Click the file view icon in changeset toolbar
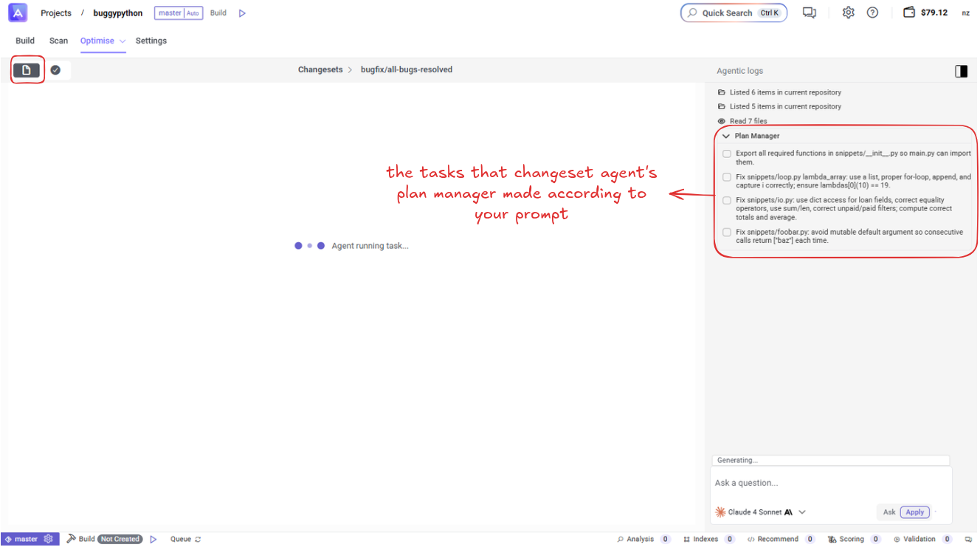Screen dimensions: 980x547 27,70
